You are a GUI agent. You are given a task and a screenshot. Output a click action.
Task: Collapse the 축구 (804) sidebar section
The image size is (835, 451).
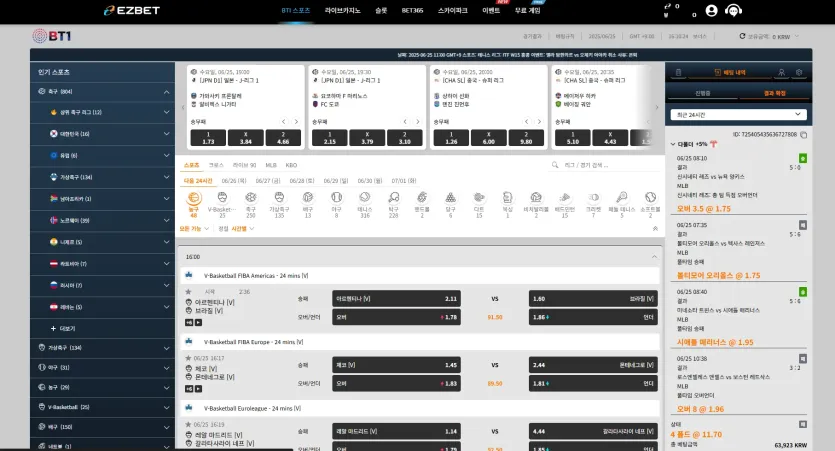coord(167,92)
